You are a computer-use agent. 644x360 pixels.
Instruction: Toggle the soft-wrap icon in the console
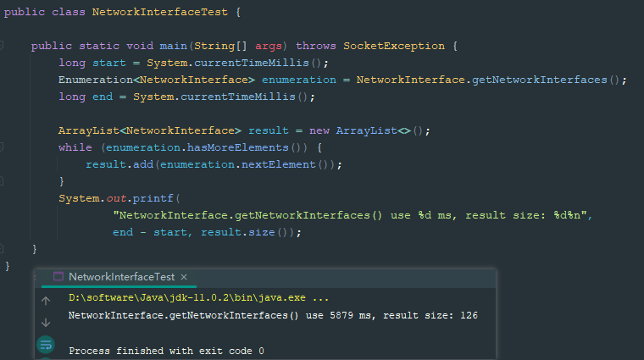pyautogui.click(x=46, y=345)
